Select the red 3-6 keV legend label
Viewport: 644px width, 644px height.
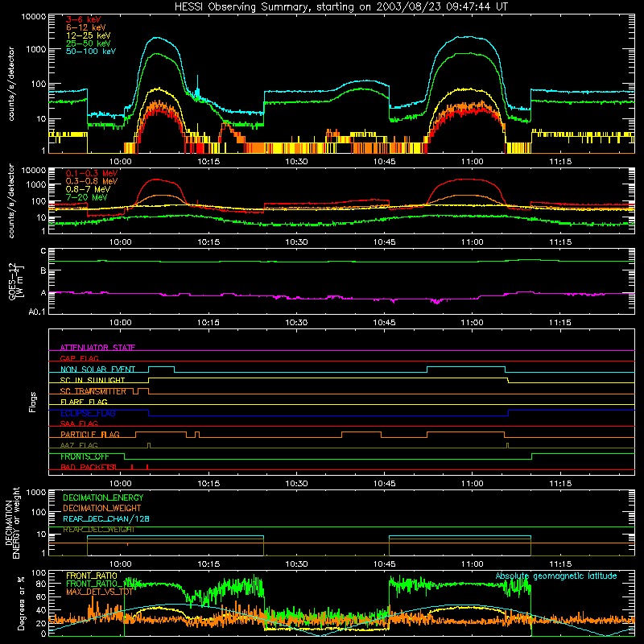[x=83, y=19]
